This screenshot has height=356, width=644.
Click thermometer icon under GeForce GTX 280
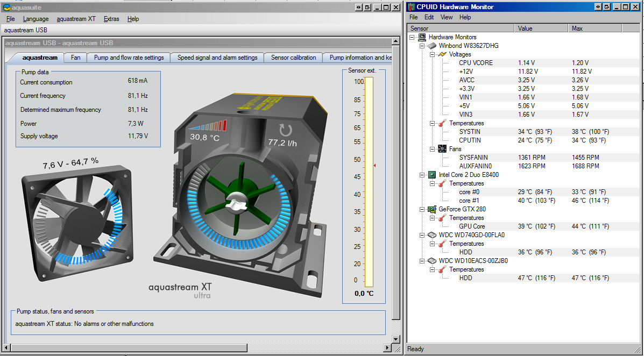pyautogui.click(x=442, y=218)
